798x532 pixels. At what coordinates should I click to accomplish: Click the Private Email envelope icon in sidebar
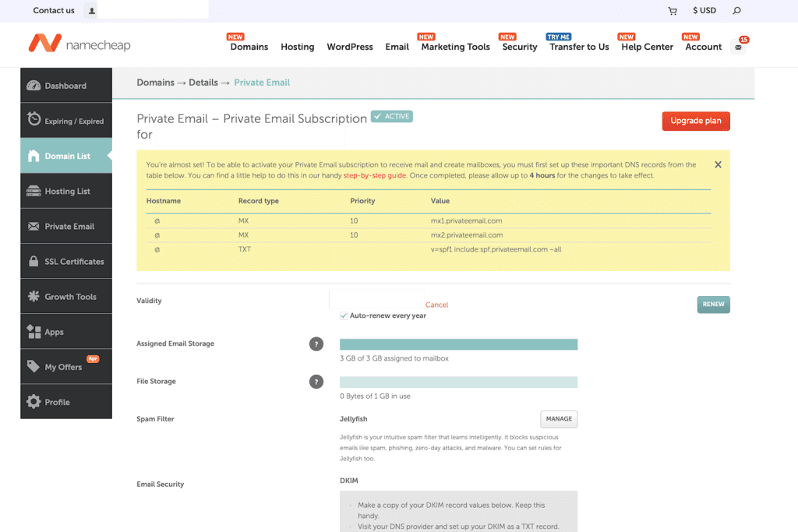[34, 227]
